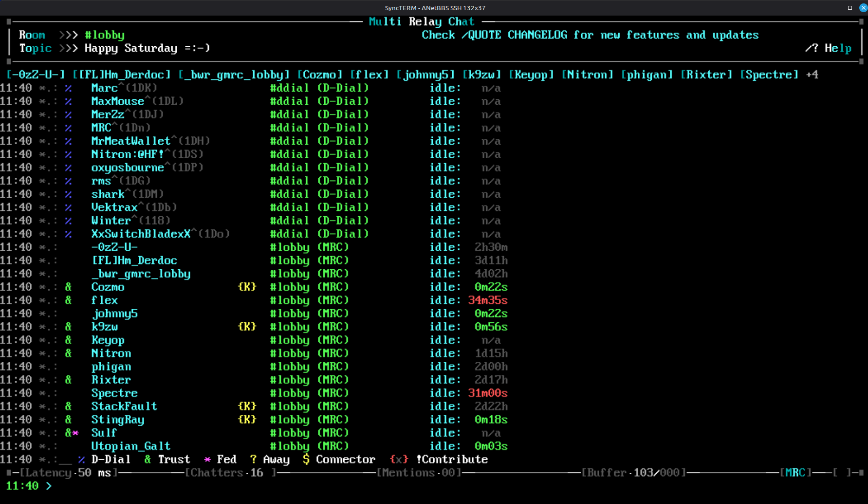Select [Rixter] in the chatter bar
Viewport: 868px width, 504px height.
[707, 75]
